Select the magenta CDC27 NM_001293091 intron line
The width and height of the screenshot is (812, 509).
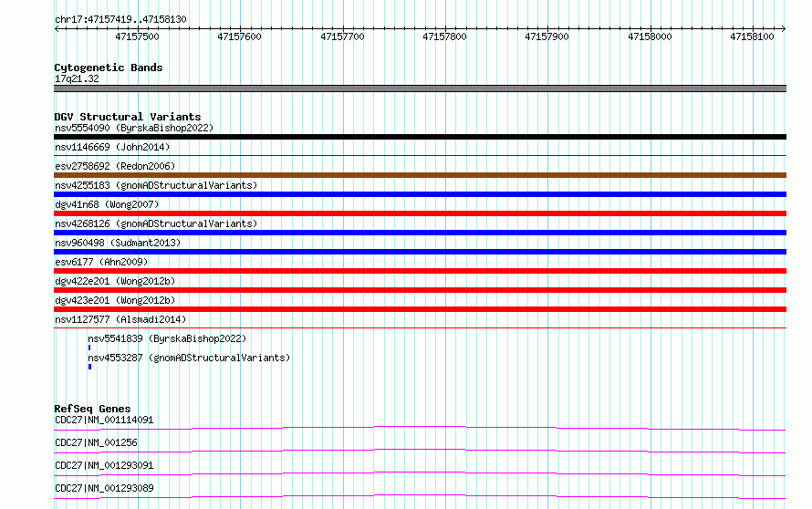tap(420, 473)
